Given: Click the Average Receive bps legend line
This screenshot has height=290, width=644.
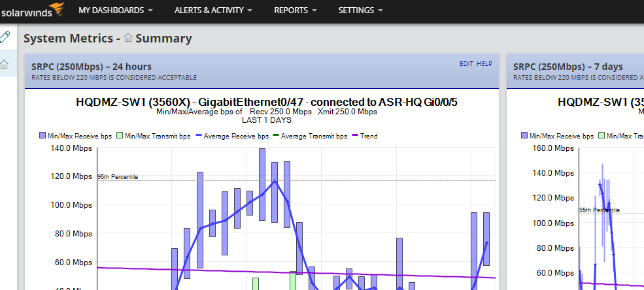Looking at the screenshot, I should pyautogui.click(x=198, y=136).
